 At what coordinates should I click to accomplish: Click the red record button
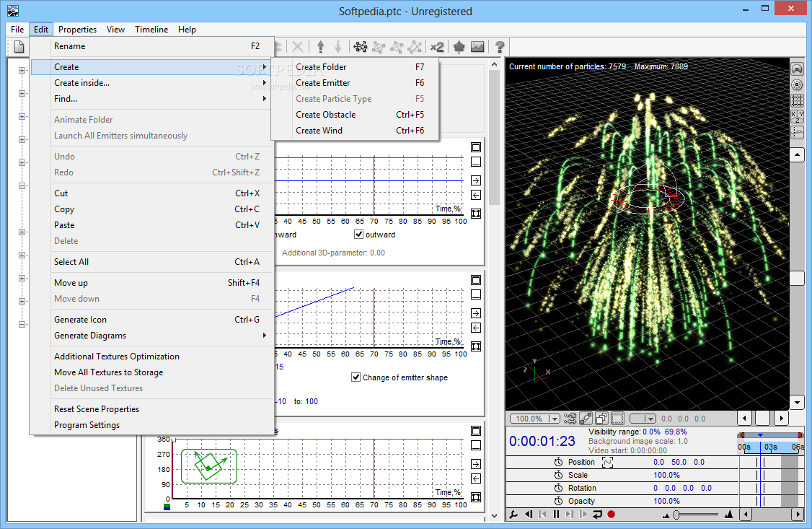[x=611, y=515]
